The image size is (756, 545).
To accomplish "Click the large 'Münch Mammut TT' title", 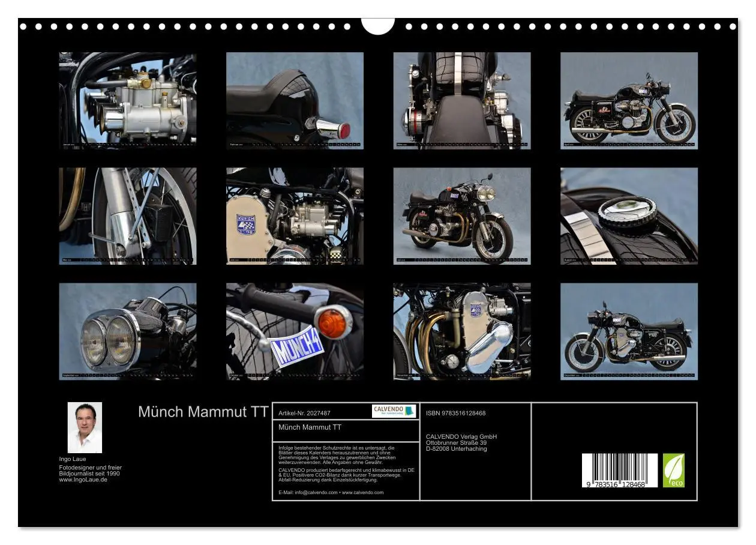I will [203, 412].
